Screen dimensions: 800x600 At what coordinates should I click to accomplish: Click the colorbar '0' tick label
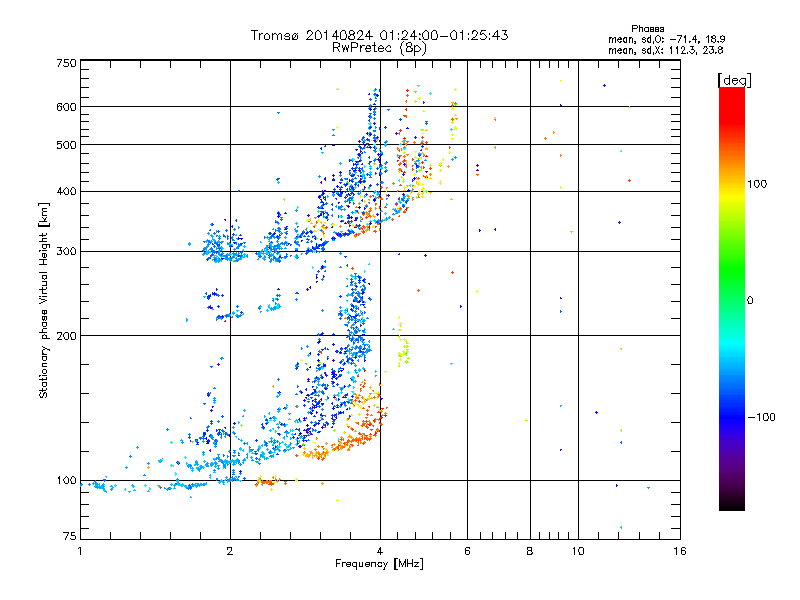(x=749, y=301)
